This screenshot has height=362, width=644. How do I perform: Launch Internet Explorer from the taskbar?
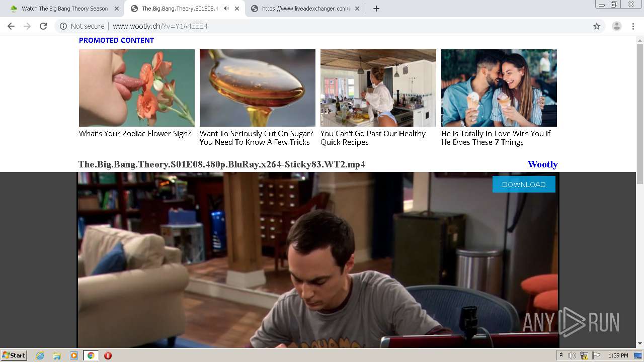pos(40,355)
